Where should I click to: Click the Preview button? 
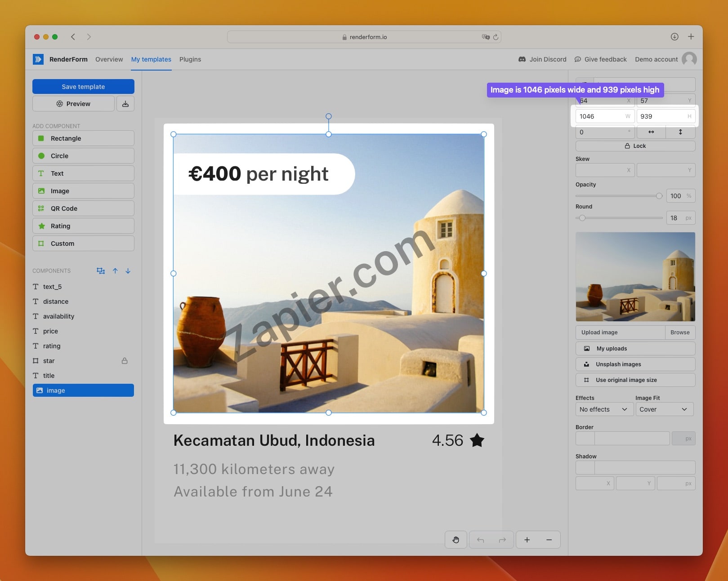73,104
